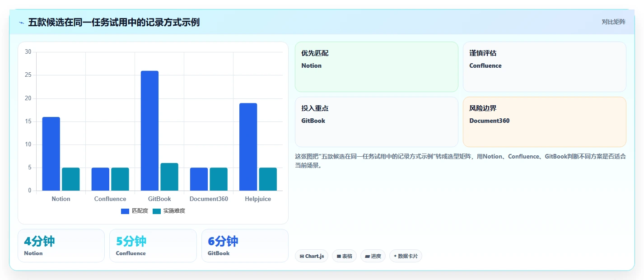Click the icon in the Chart.js tag
The width and height of the screenshot is (644, 280).
tap(302, 256)
